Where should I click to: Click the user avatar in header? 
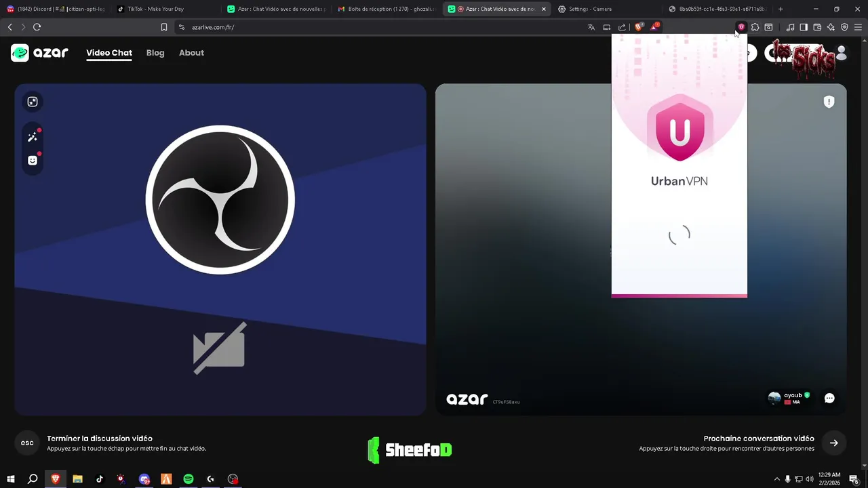[842, 53]
